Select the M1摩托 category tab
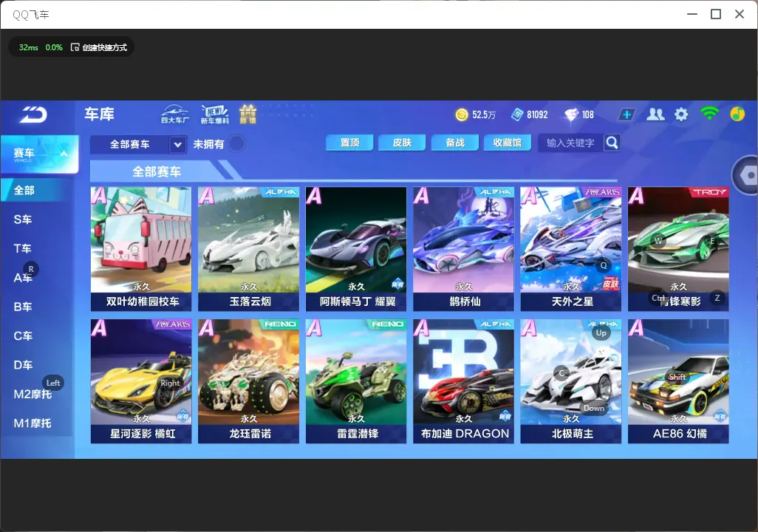Viewport: 758px width, 532px height. click(x=33, y=423)
